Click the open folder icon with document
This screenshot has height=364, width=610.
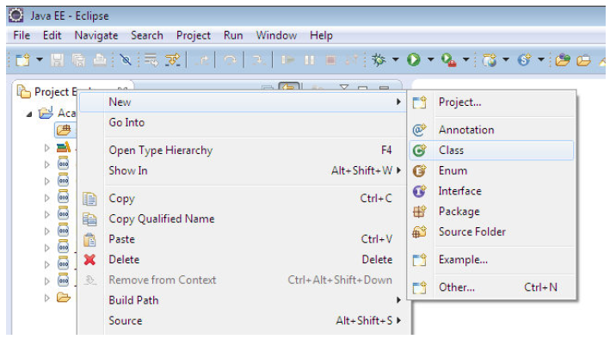583,60
